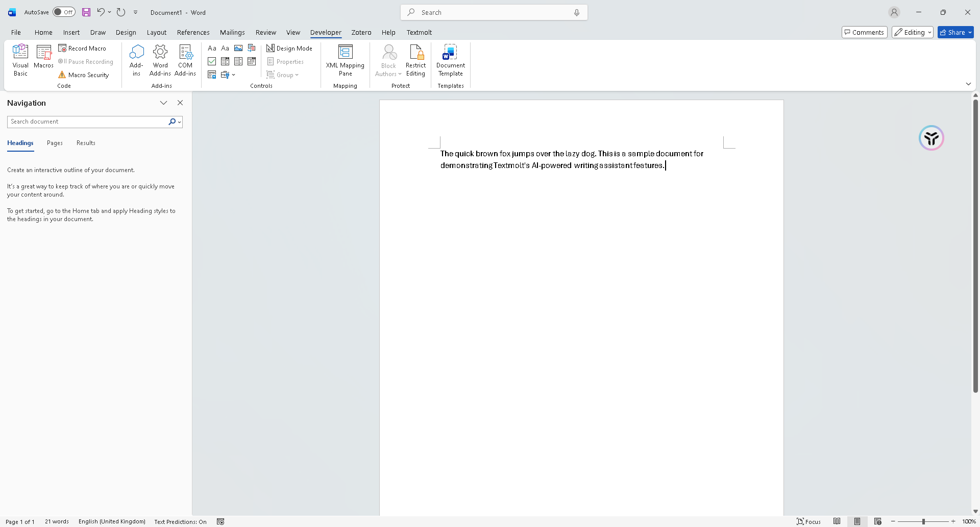Open COM Add-ins dialog
Viewport: 980px width, 527px height.
point(185,60)
